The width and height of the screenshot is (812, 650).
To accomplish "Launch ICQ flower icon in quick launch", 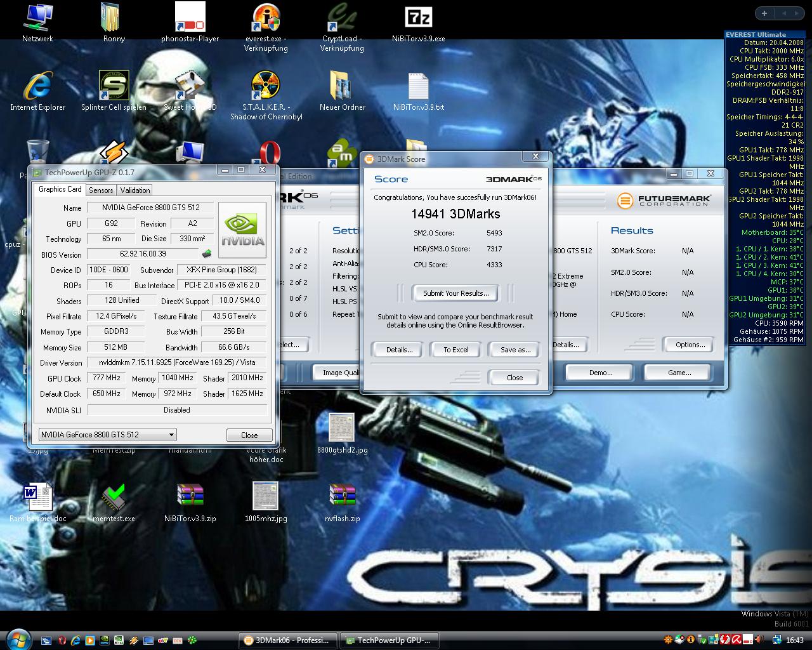I will coord(192,640).
